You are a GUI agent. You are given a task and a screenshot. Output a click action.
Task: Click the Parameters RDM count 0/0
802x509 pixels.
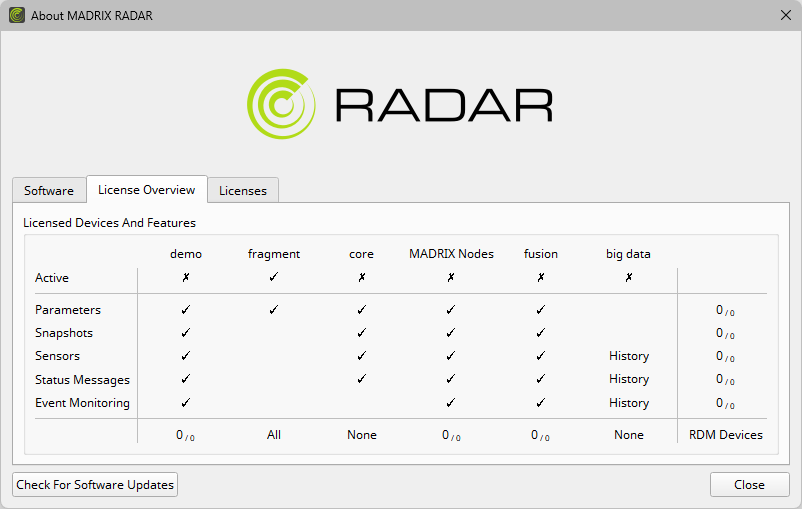[725, 310]
